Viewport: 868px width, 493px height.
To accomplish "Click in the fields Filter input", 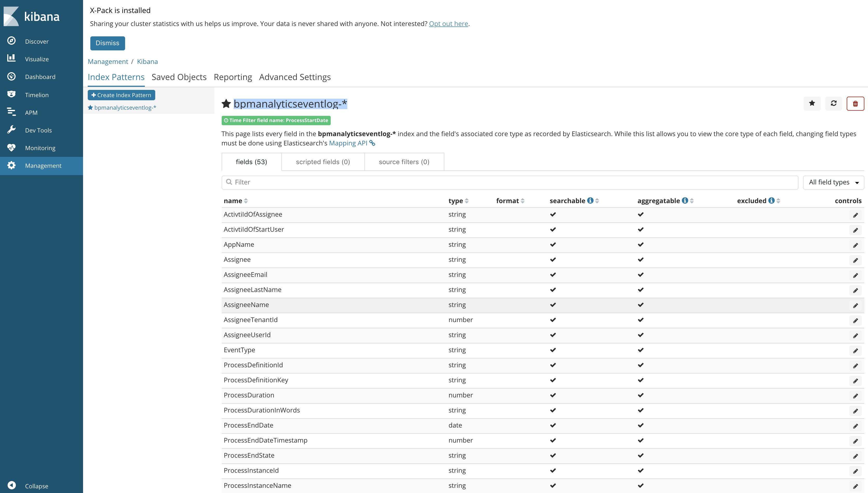I will click(510, 182).
